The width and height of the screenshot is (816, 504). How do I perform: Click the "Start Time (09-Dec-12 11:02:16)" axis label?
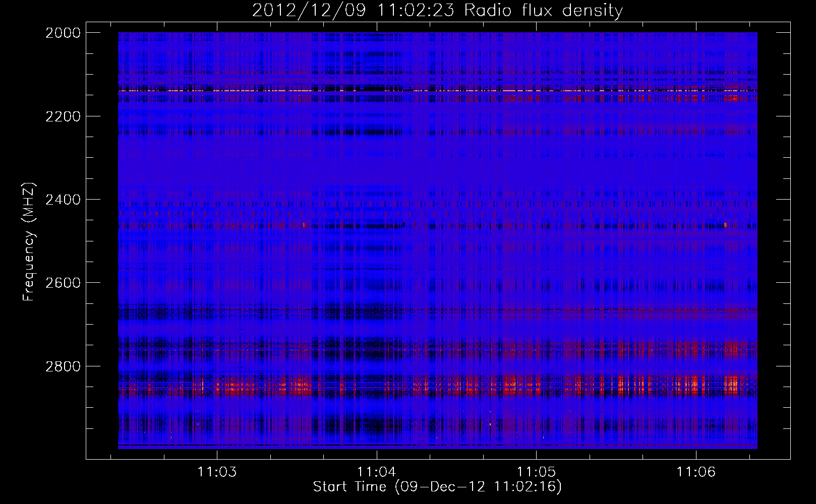(x=437, y=487)
